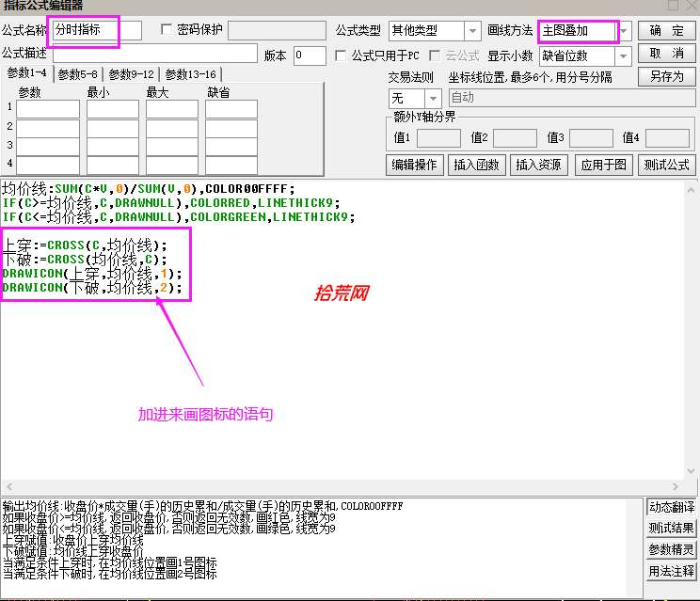Click the line DRAWICON(下破,均价线,2)
This screenshot has width=700, height=601.
[92, 288]
